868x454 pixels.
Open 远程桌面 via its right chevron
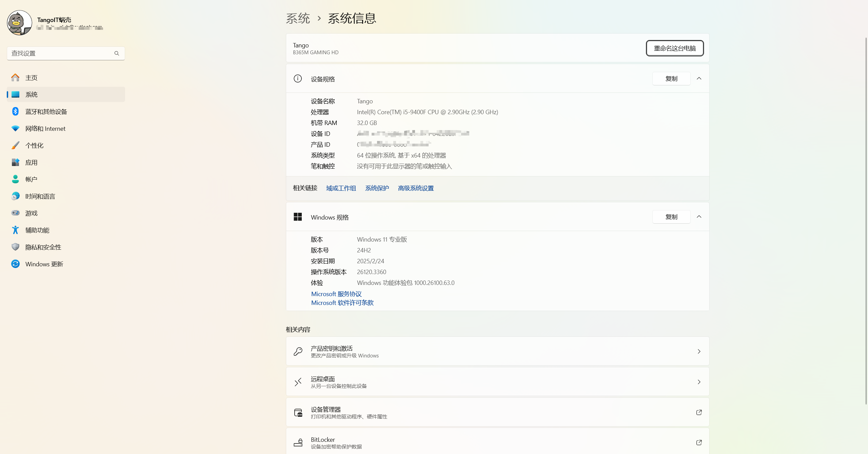click(x=699, y=382)
